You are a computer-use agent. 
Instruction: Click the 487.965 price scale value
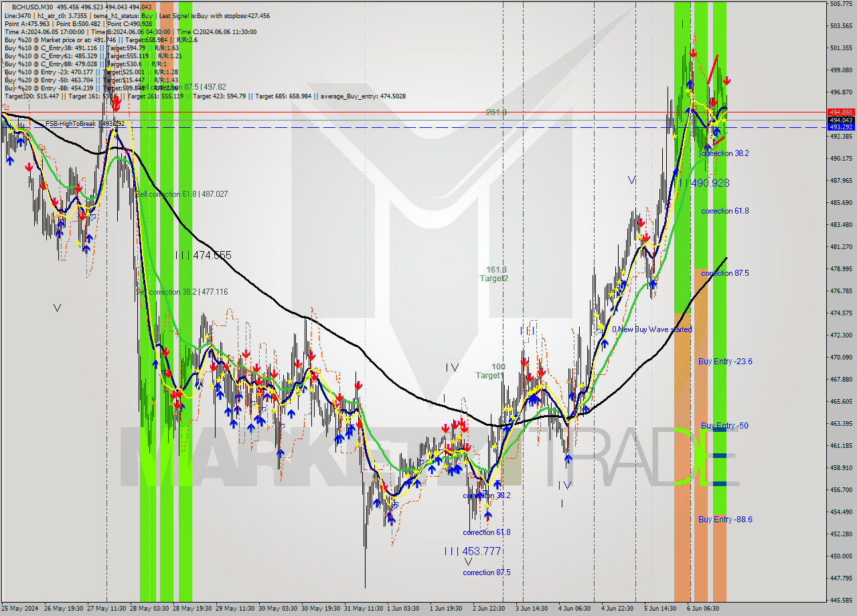coord(840,180)
